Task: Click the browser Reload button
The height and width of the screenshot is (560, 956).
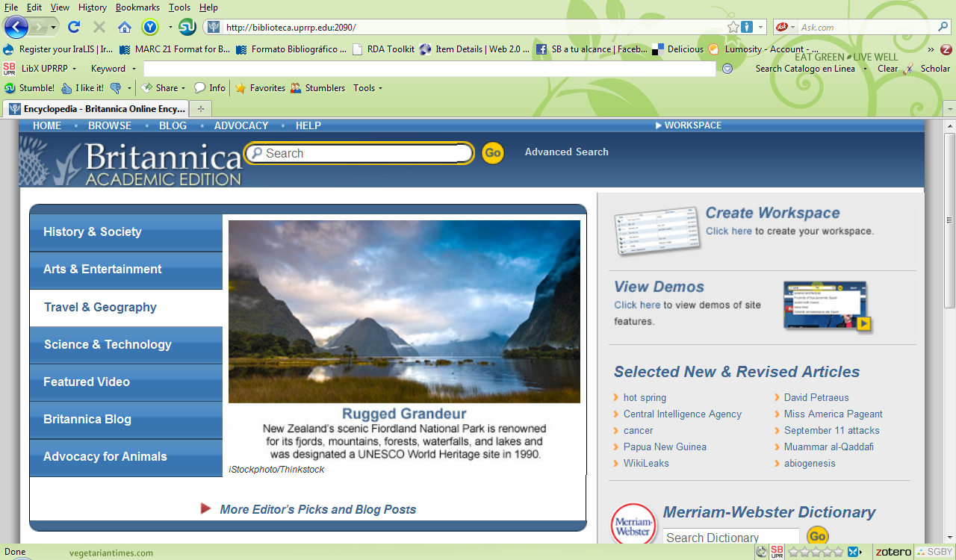Action: click(73, 28)
